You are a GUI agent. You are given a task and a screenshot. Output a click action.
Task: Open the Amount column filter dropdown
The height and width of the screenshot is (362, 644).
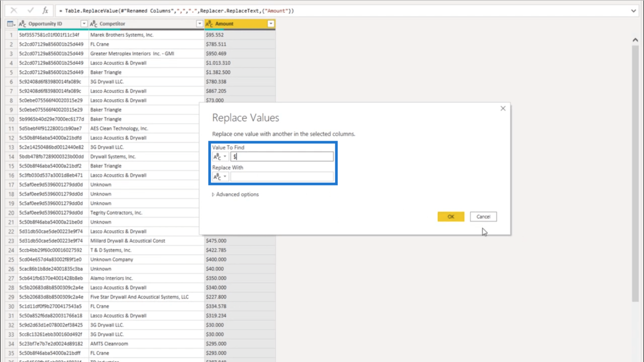(x=271, y=24)
